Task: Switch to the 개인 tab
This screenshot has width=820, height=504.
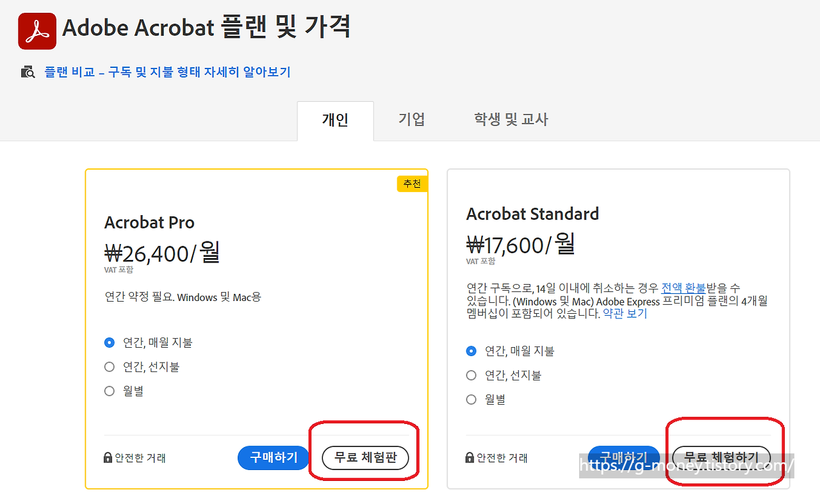Action: [335, 120]
